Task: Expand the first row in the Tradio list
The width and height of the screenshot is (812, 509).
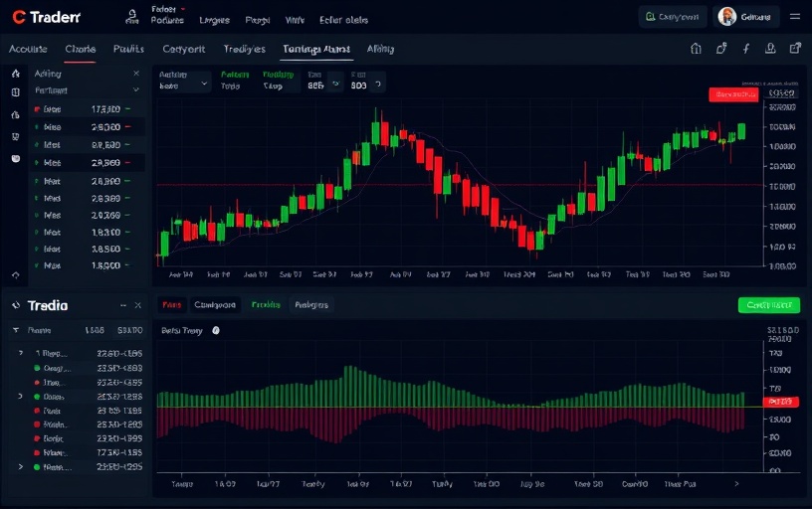Action: [x=21, y=353]
